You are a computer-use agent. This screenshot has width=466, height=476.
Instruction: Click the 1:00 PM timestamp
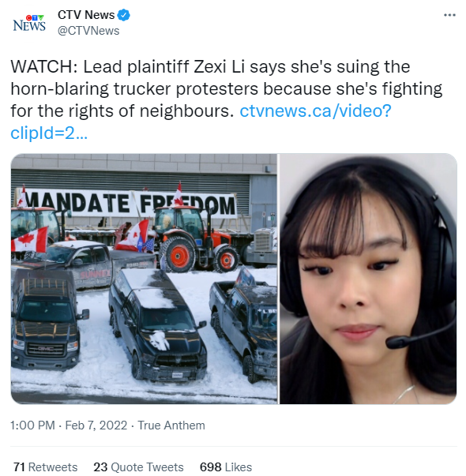point(32,425)
